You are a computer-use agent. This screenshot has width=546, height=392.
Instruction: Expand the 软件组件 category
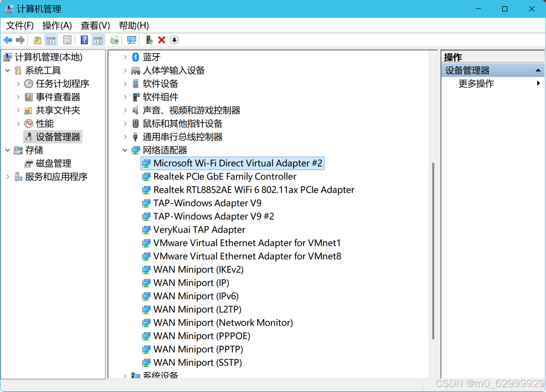click(125, 97)
